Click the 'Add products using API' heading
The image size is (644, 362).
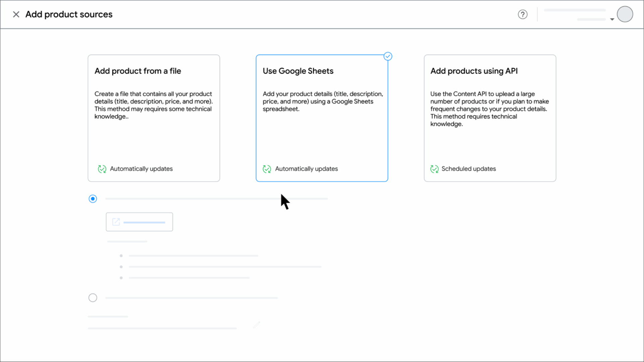pyautogui.click(x=474, y=71)
